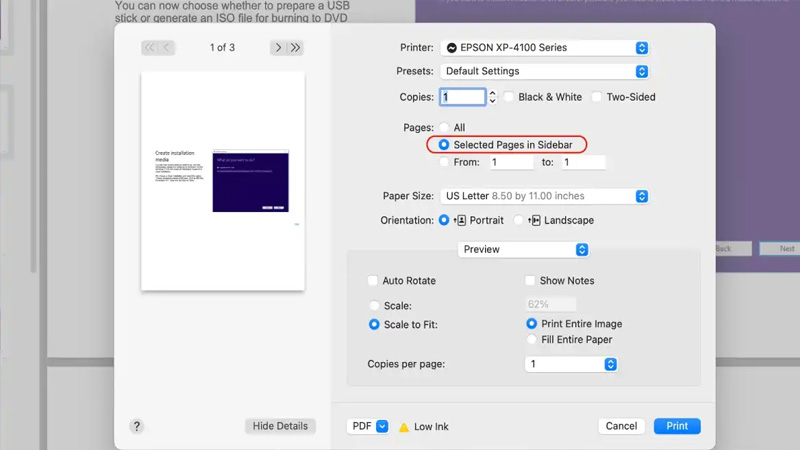Click the Copies number input field
The width and height of the screenshot is (800, 450).
pos(461,97)
